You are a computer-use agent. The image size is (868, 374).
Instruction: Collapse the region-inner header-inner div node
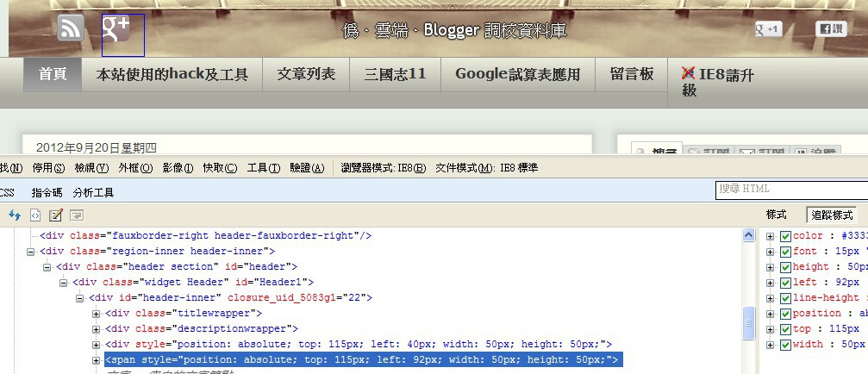30,252
